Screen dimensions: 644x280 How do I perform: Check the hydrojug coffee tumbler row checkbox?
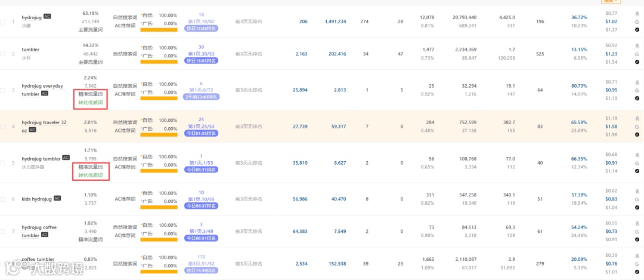[x=3, y=231]
